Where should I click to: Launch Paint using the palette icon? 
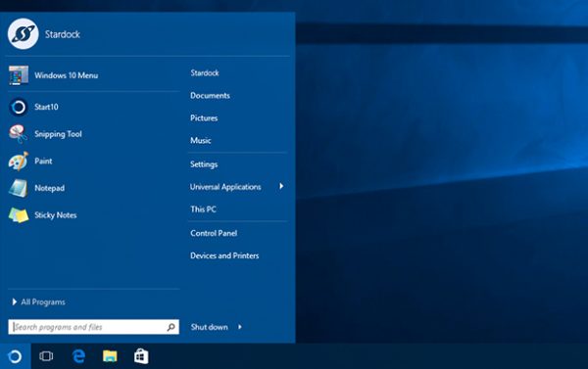point(19,161)
